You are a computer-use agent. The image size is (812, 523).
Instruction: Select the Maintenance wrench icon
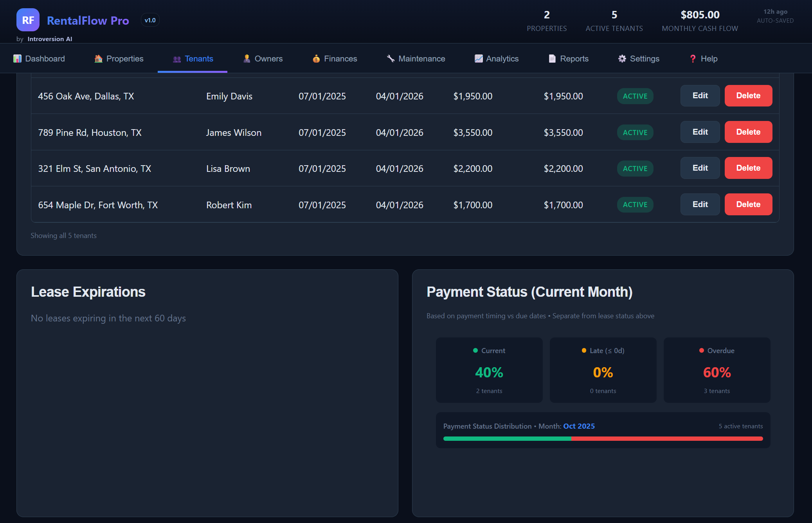[x=390, y=58]
